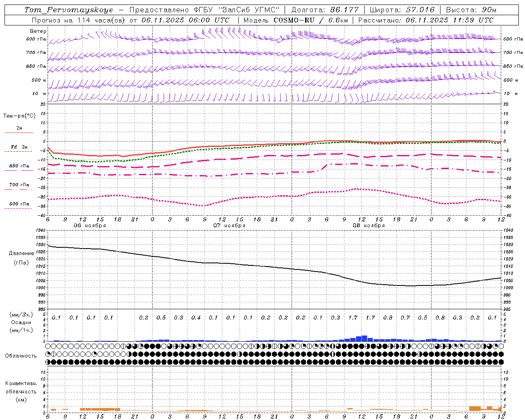This screenshot has width=525, height=420.
Task: Click the "COSMO-RU / 6.6км" model name
Action: (312, 20)
